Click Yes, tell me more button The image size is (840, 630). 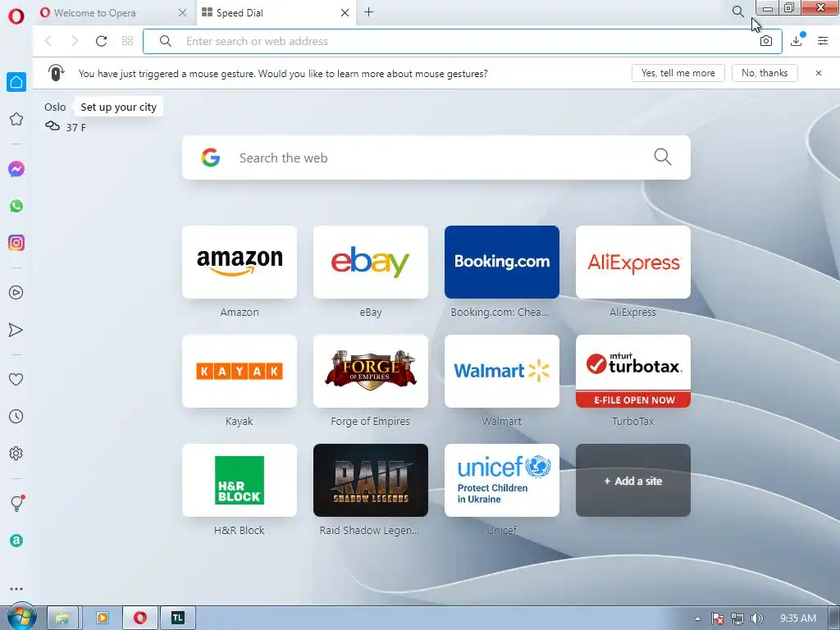click(678, 73)
